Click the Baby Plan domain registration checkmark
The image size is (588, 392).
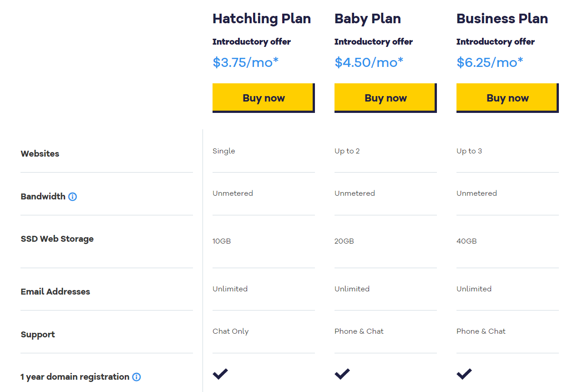(x=342, y=373)
